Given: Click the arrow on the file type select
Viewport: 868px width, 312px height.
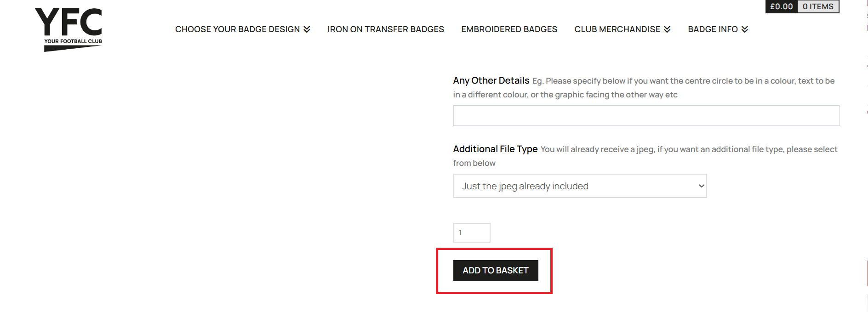Looking at the screenshot, I should click(701, 186).
